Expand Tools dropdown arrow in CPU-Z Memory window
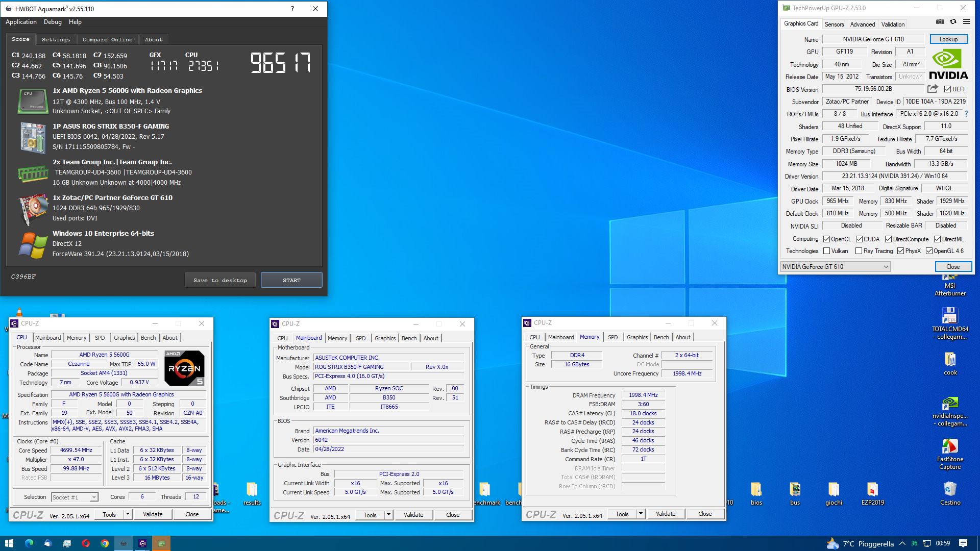 coord(641,514)
